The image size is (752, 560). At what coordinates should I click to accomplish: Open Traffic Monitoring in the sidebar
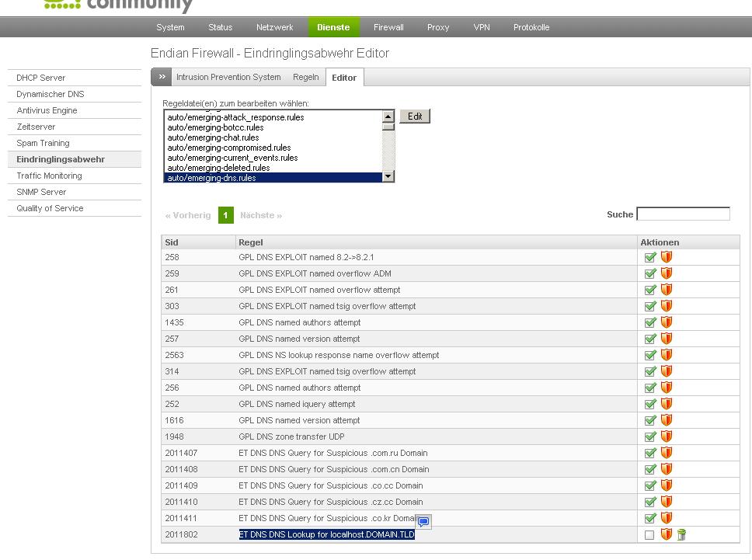(49, 176)
